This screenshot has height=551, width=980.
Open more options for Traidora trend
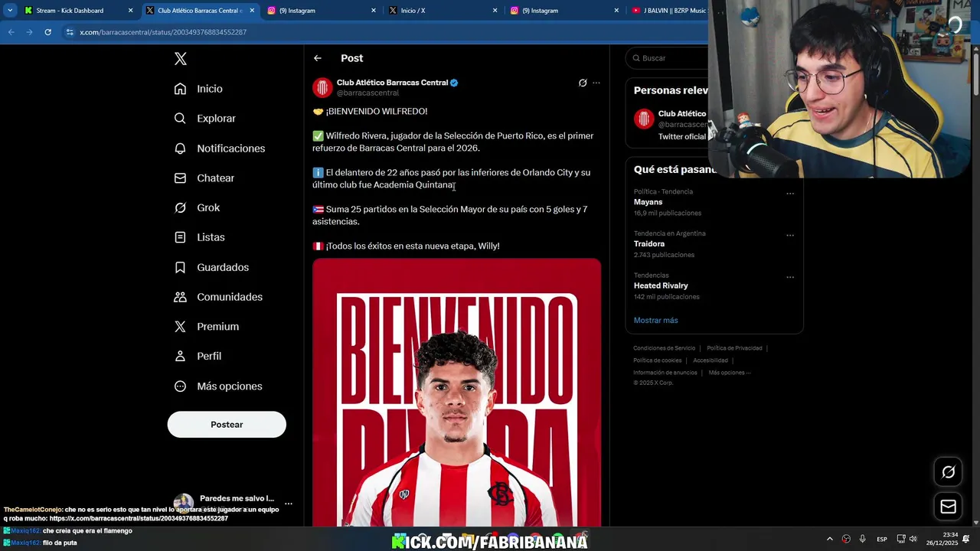point(790,235)
